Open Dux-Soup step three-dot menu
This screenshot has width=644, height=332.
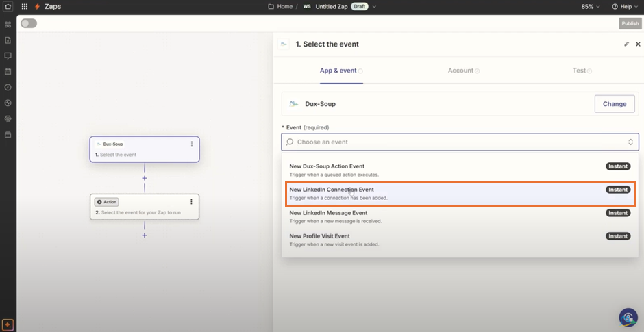click(x=191, y=144)
